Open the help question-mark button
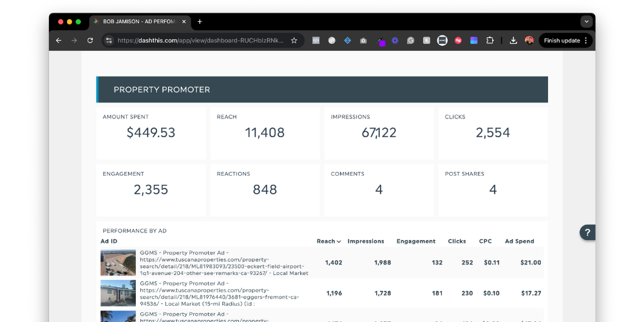Viewport: 644px width, 322px height. pos(588,232)
